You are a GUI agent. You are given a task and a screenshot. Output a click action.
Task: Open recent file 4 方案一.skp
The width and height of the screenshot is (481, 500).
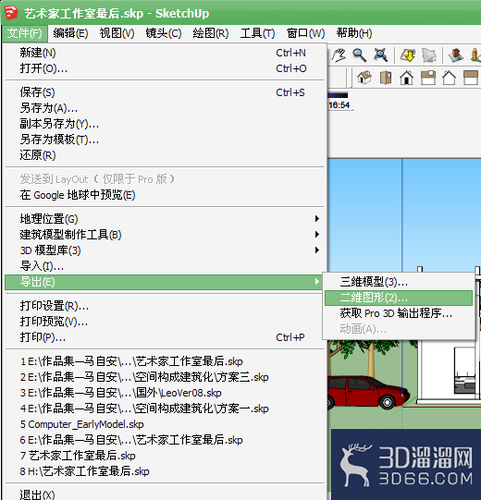[165, 408]
